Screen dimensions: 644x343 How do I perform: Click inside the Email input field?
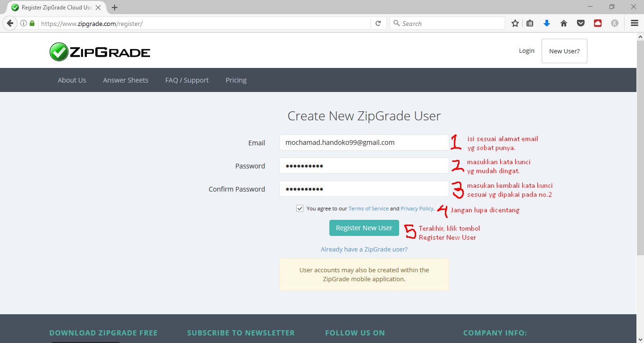[364, 142]
